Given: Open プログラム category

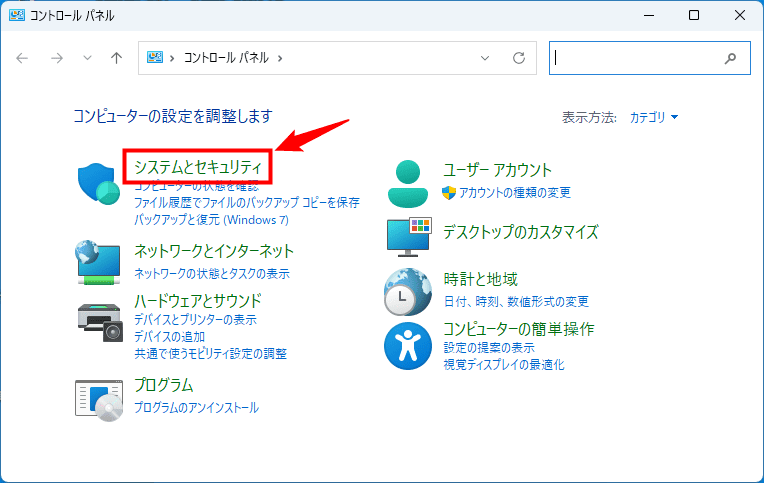Looking at the screenshot, I should click(164, 385).
